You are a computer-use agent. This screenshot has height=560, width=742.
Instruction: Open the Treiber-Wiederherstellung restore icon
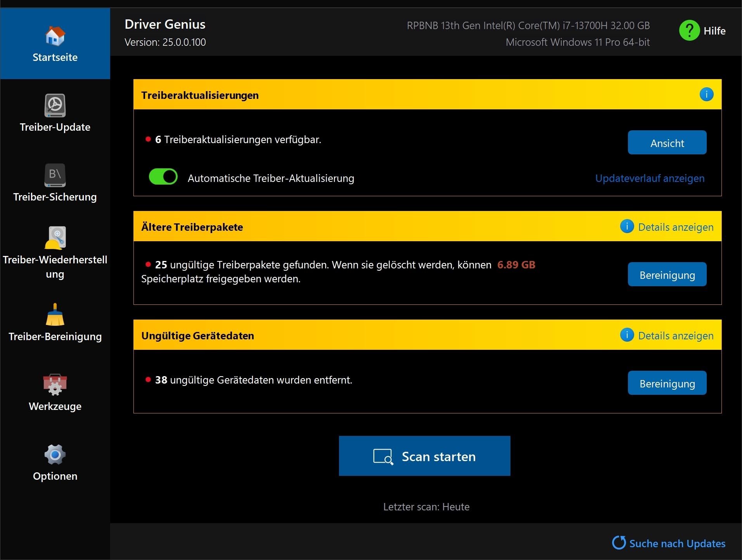tap(55, 237)
